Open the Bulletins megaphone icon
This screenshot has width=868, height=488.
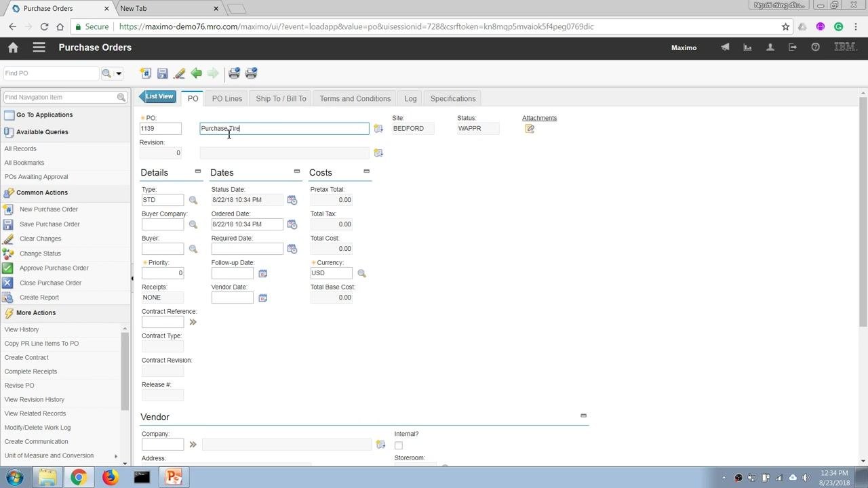click(725, 47)
